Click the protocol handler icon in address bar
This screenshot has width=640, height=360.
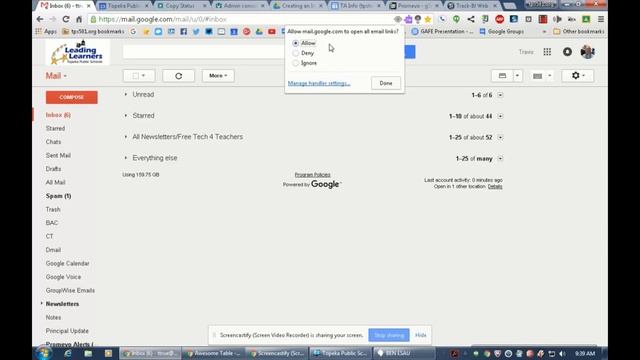pyautogui.click(x=398, y=19)
